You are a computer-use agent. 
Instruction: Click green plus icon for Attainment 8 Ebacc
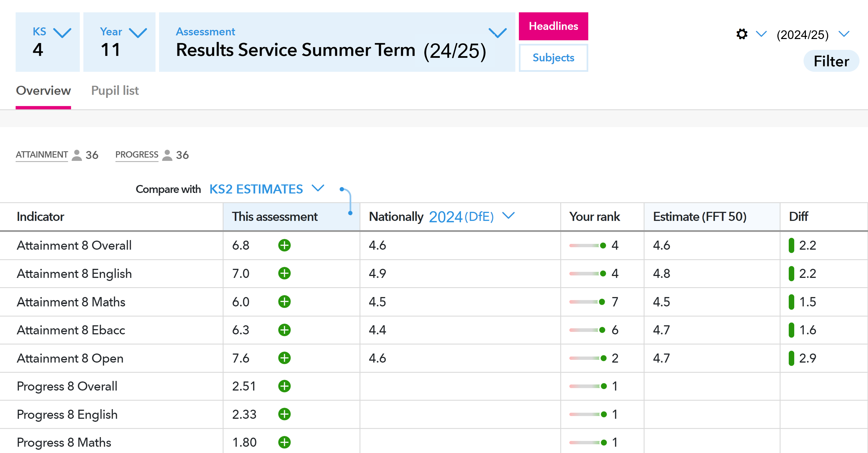(284, 330)
